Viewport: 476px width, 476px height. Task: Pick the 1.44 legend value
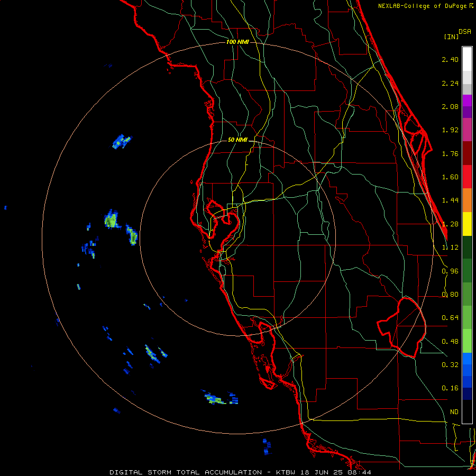click(450, 200)
